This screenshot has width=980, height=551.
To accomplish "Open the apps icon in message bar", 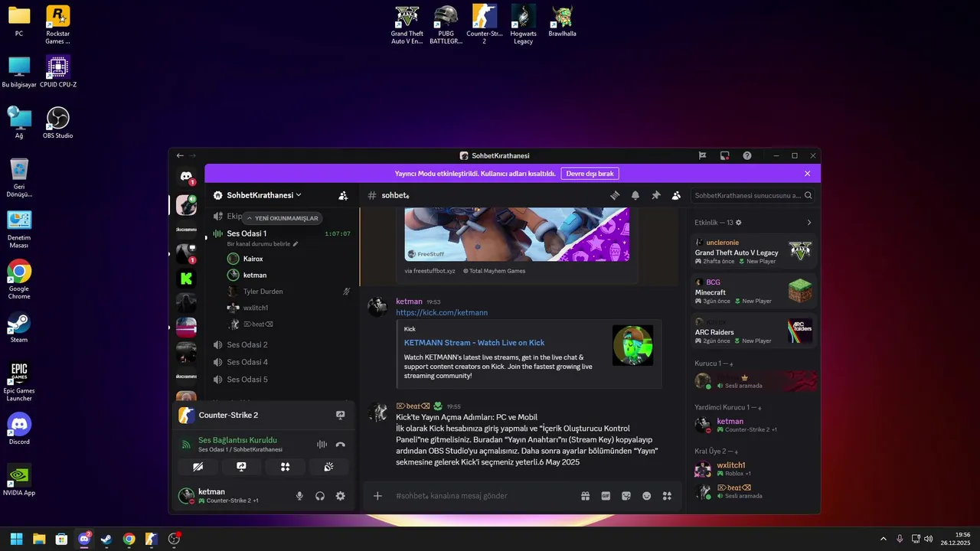I will [667, 496].
